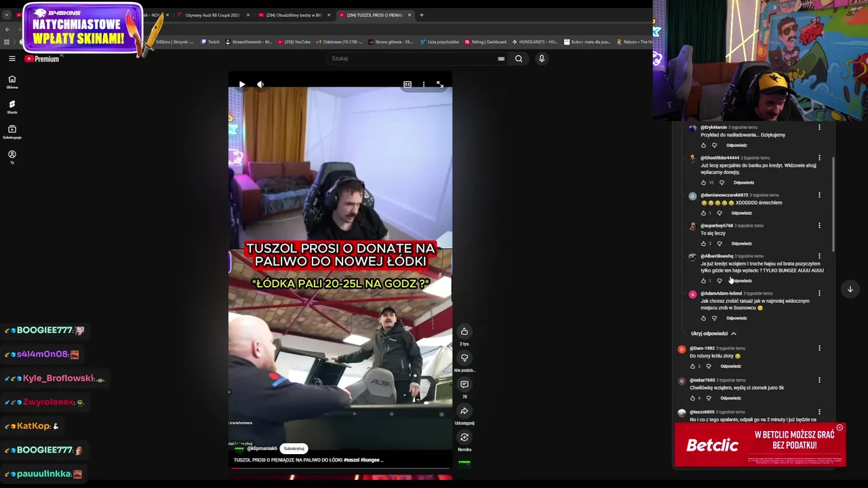Like @ErykMarcin's comment

pos(703,145)
